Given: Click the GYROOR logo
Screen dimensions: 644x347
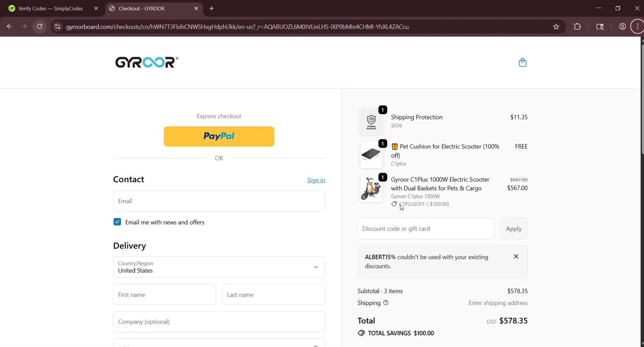Looking at the screenshot, I should 147,62.
